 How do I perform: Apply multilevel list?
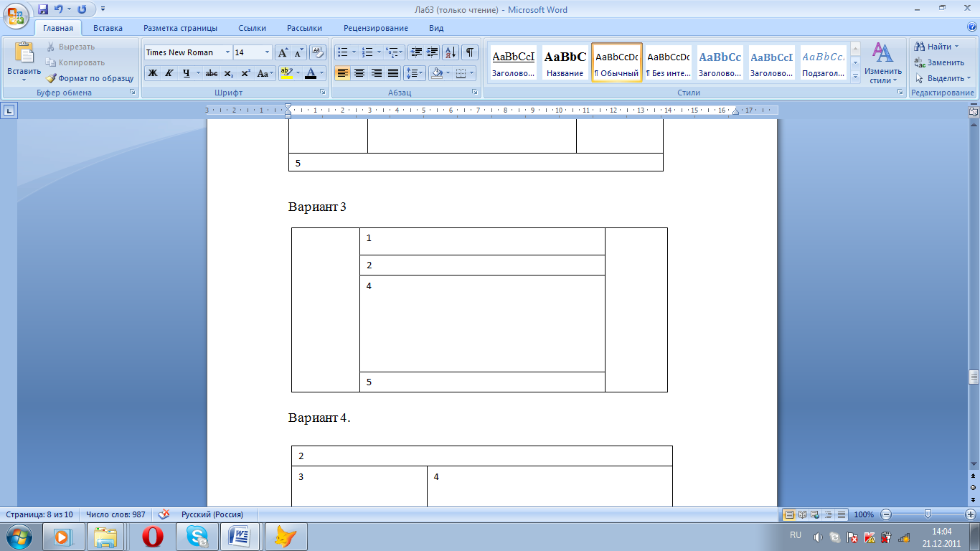(392, 52)
